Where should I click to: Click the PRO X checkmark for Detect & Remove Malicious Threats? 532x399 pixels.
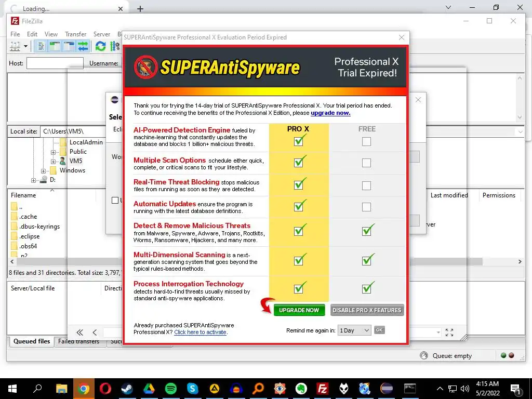(299, 230)
